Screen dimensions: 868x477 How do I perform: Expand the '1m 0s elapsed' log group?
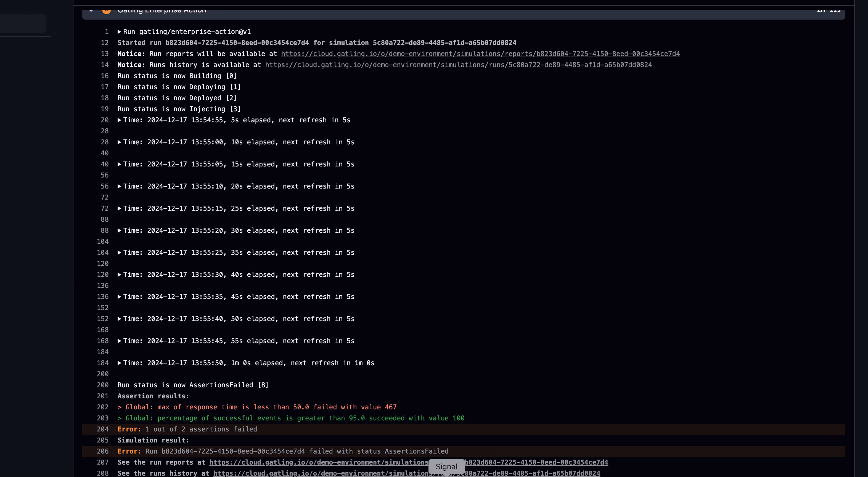coord(119,363)
